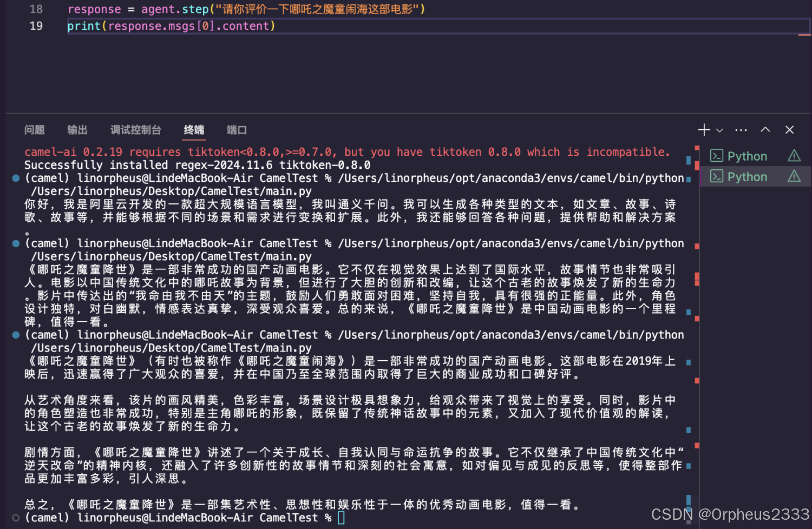Toggle panel maximize with the chevron icon
The height and width of the screenshot is (529, 812).
pyautogui.click(x=765, y=130)
